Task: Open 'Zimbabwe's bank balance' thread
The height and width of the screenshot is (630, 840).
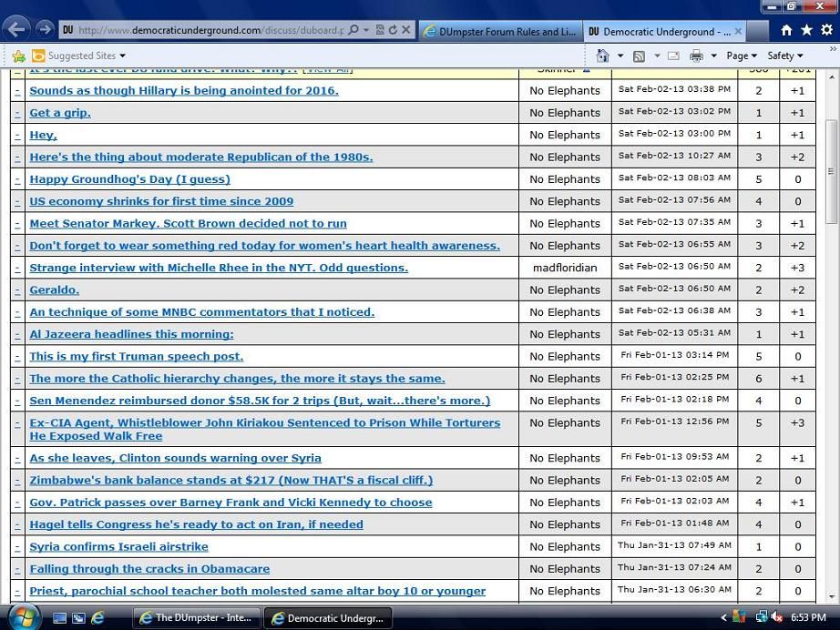Action: pyautogui.click(x=230, y=480)
